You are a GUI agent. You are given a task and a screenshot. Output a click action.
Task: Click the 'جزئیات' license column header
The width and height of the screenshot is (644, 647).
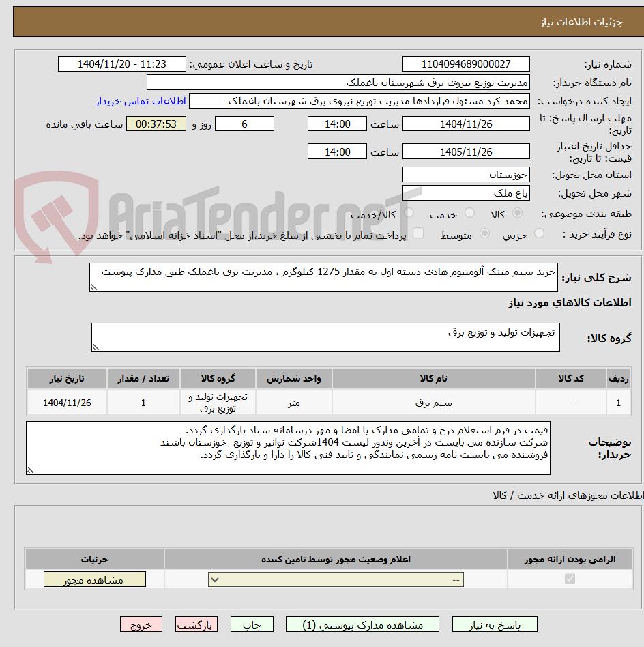[x=94, y=559]
